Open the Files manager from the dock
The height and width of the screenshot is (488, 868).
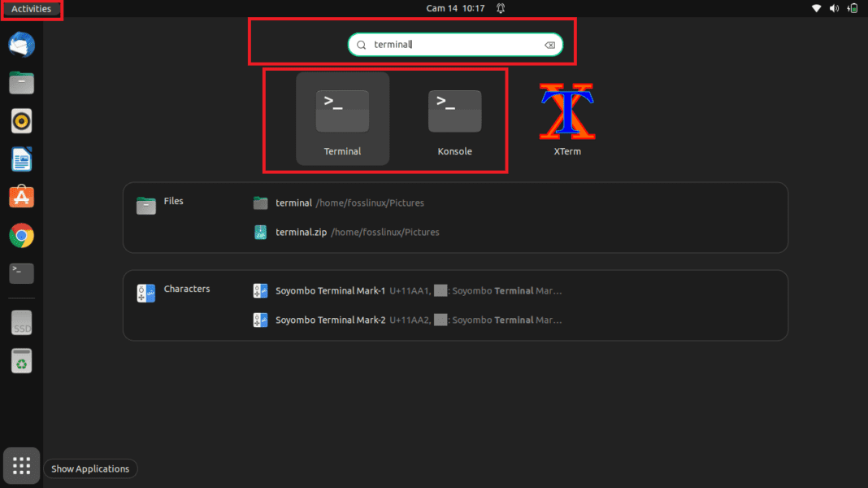[x=21, y=82]
